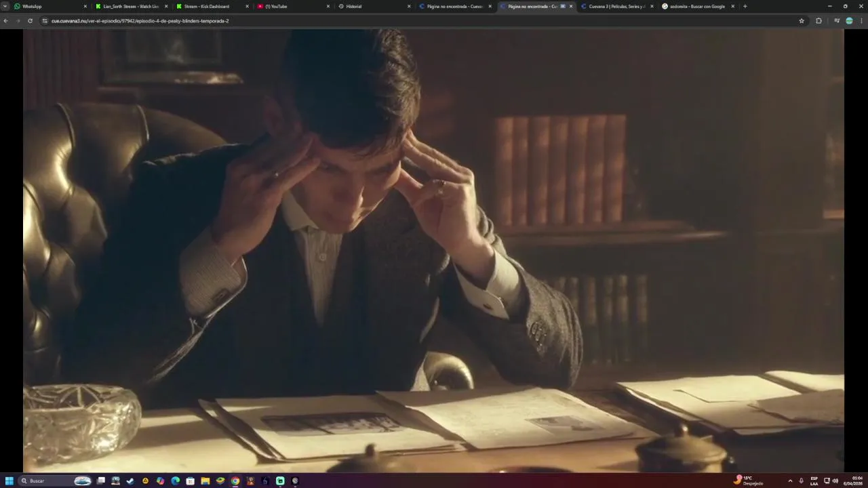The height and width of the screenshot is (488, 868).
Task: Open a new browser tab
Action: click(x=745, y=6)
